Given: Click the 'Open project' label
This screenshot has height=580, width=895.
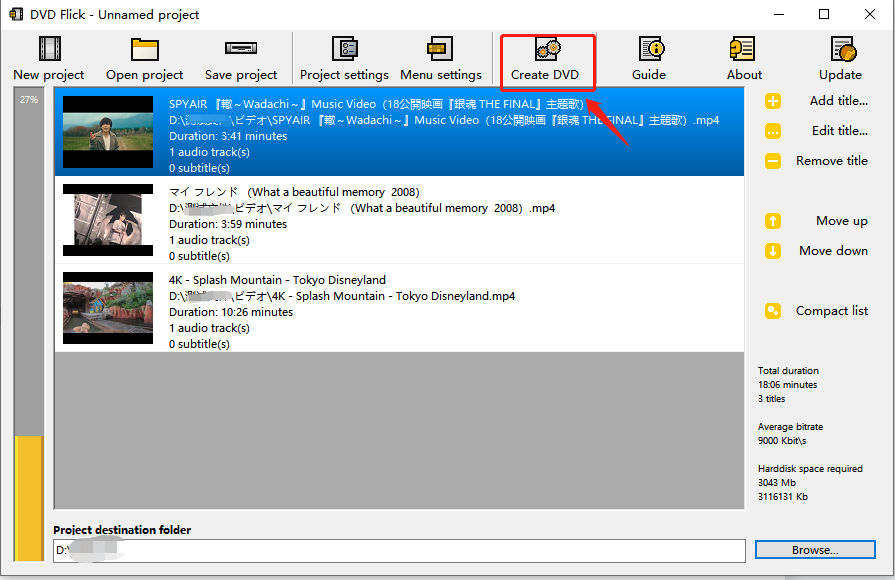Looking at the screenshot, I should click(144, 75).
